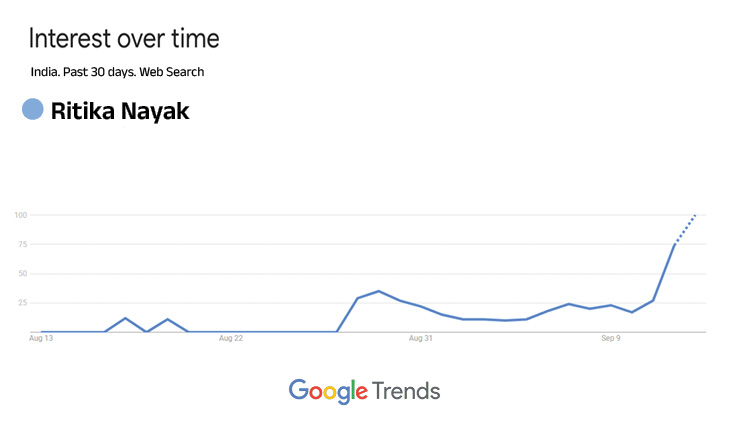Image resolution: width=730 pixels, height=427 pixels.
Task: Click the blue Ritika Nayak legend dot
Action: coord(33,109)
